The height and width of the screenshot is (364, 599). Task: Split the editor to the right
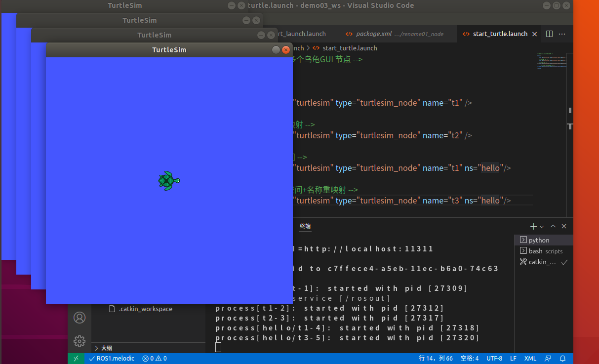tap(549, 34)
